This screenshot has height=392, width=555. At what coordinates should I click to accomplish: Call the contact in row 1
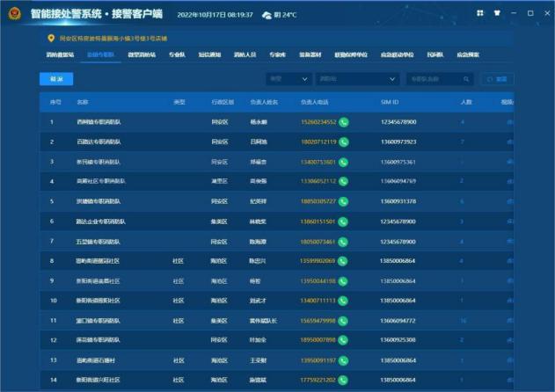click(344, 122)
